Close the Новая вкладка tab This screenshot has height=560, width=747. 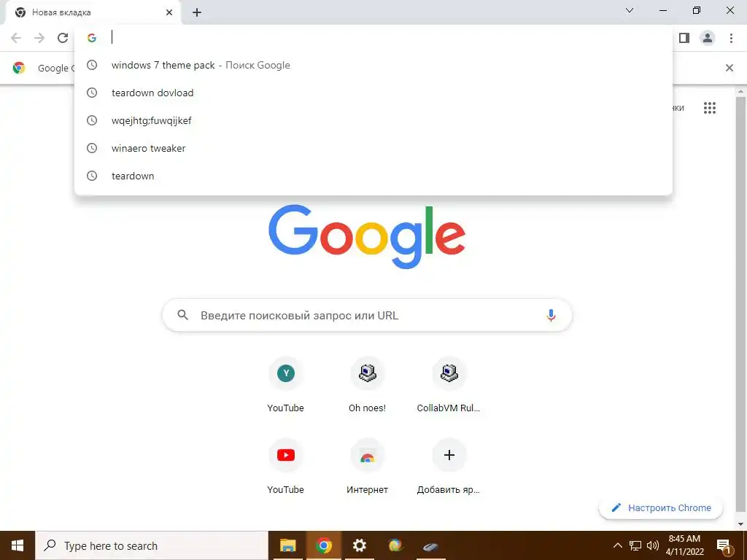tap(169, 12)
